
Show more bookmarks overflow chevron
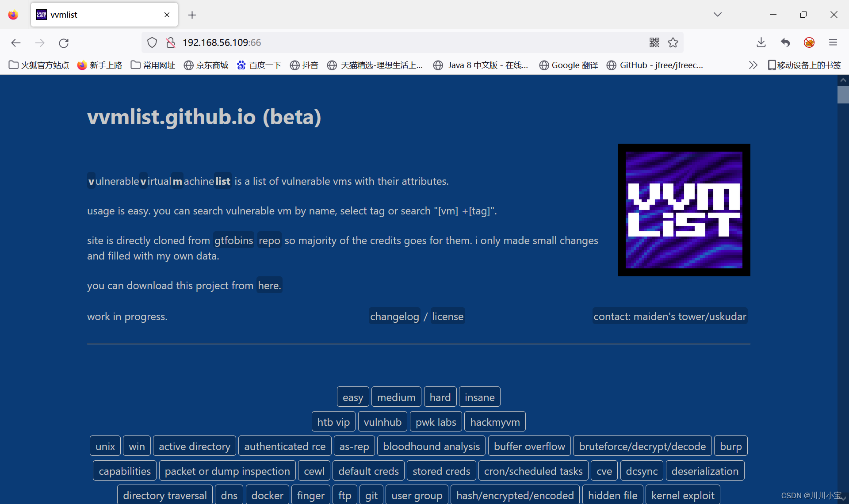point(753,65)
